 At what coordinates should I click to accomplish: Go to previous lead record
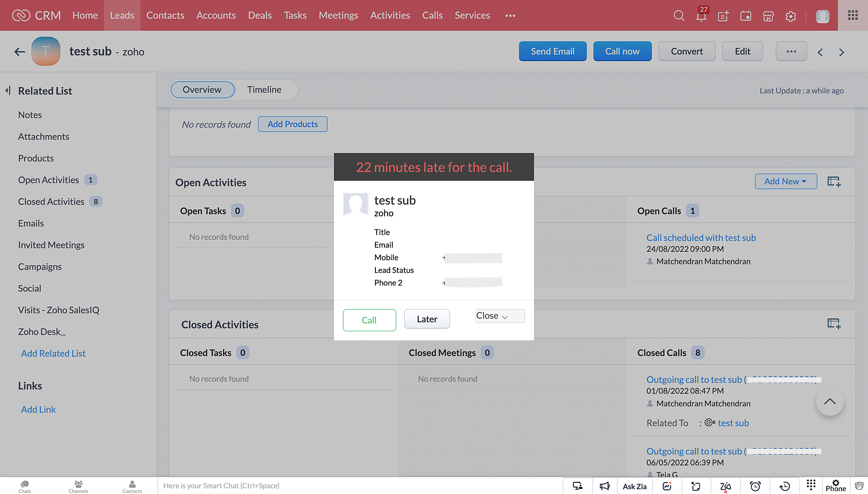[820, 52]
